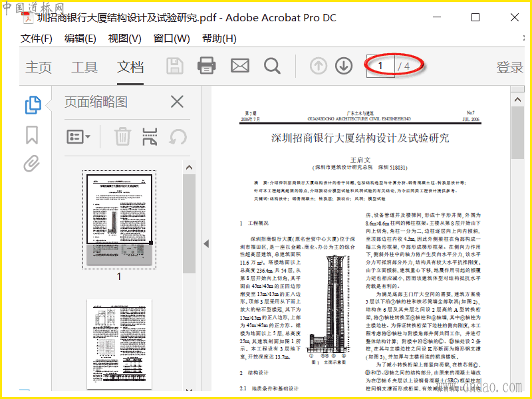
Task: Print the document with printer icon
Action: coord(207,65)
